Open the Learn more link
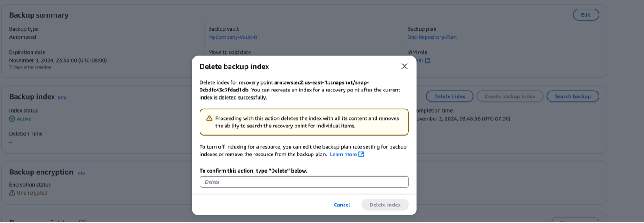Viewport: 644px width, 223px height. pos(343,154)
